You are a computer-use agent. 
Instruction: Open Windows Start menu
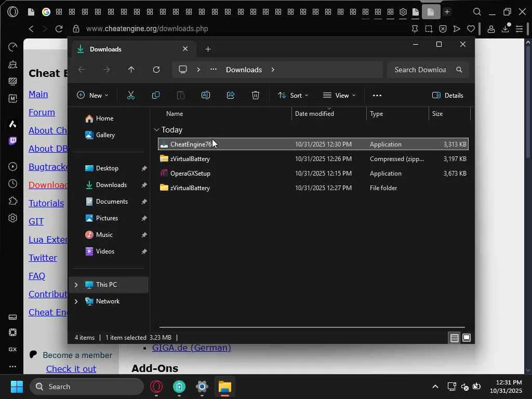17,387
